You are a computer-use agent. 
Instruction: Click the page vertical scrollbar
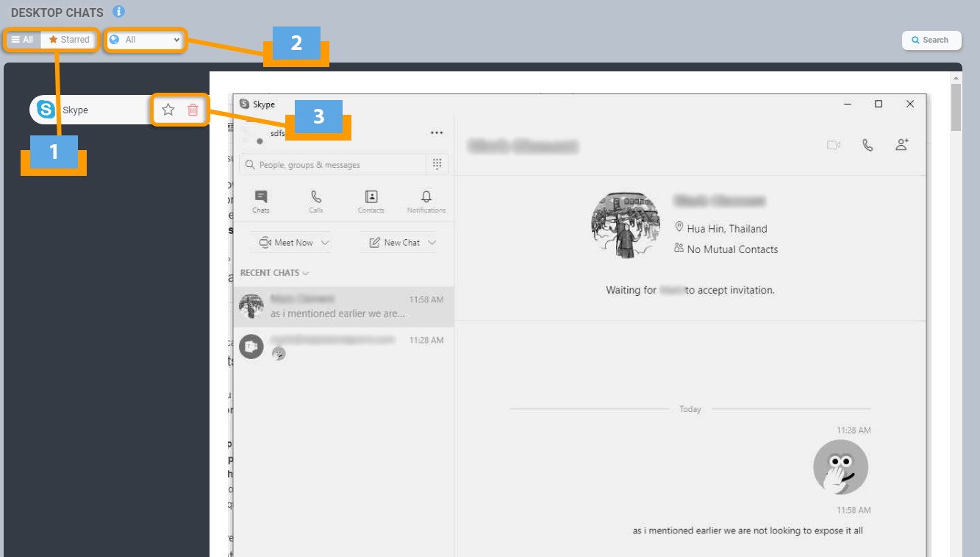point(956,107)
